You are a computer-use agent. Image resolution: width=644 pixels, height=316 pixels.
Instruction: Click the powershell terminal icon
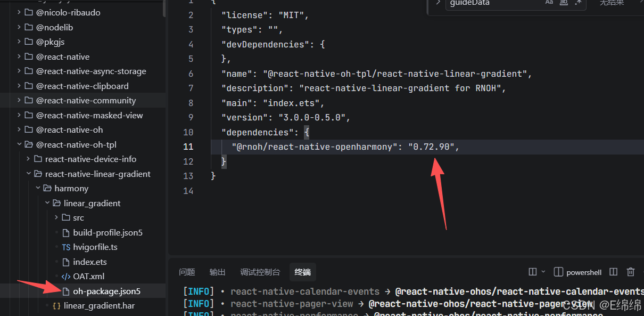point(558,272)
